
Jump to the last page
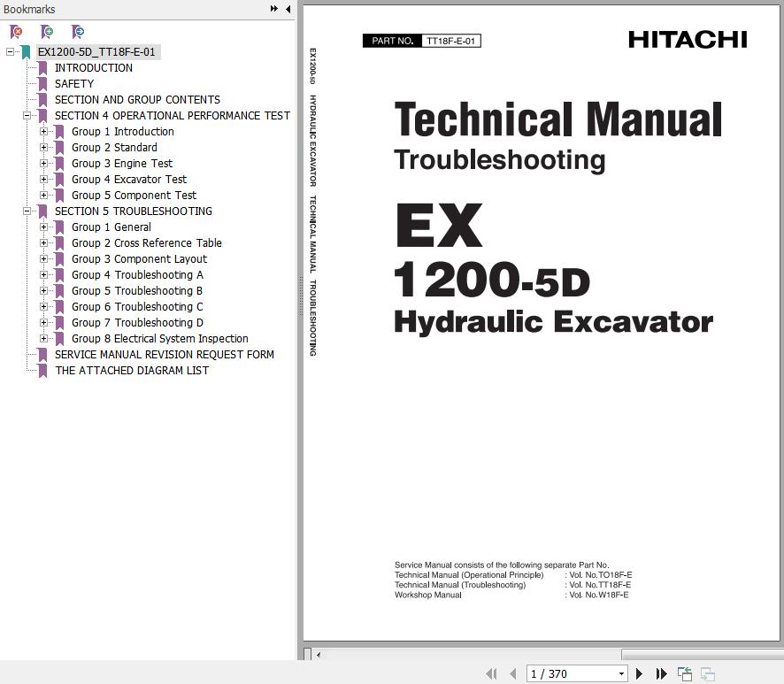(x=660, y=674)
